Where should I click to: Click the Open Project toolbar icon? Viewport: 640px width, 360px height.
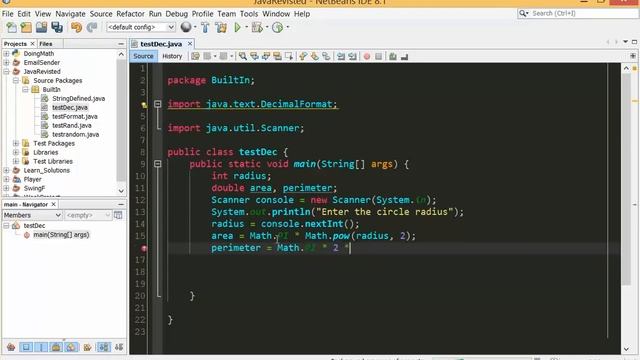tap(42, 27)
